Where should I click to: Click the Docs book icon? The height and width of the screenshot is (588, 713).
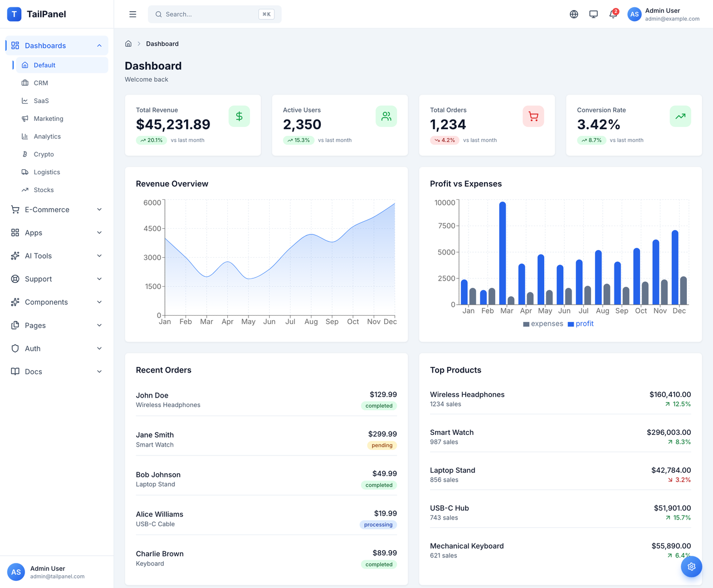pyautogui.click(x=15, y=371)
